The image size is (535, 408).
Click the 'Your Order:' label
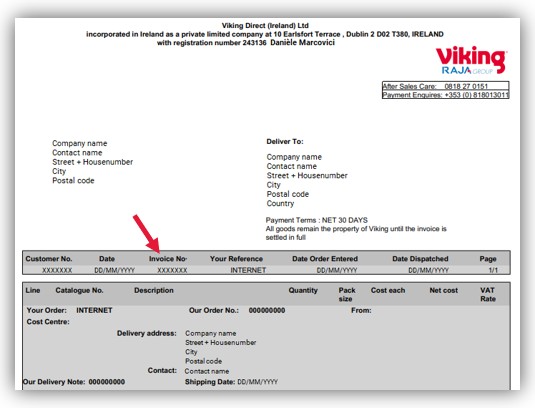[x=47, y=310]
